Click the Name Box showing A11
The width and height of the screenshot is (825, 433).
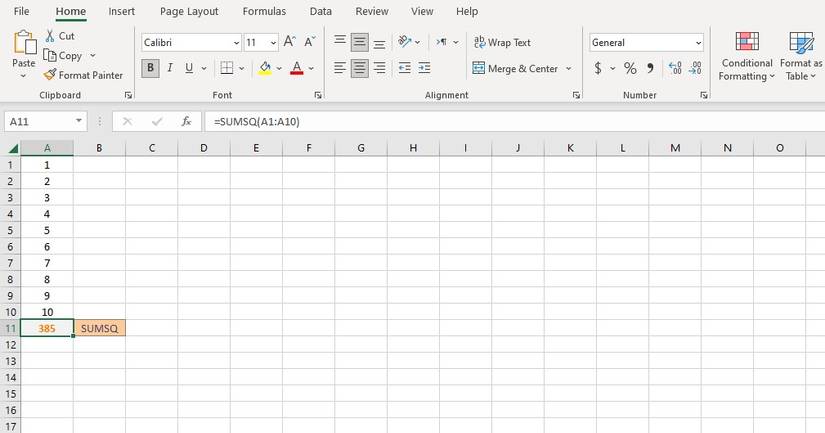pos(38,122)
